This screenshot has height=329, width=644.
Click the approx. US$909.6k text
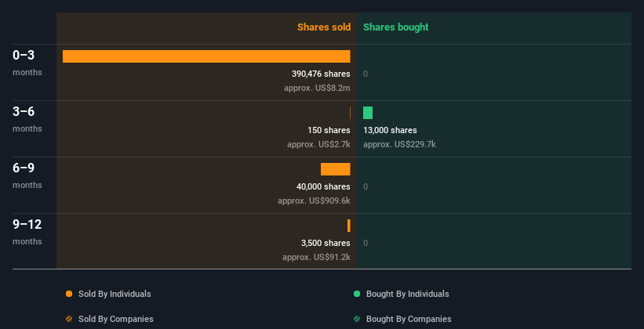pyautogui.click(x=314, y=201)
